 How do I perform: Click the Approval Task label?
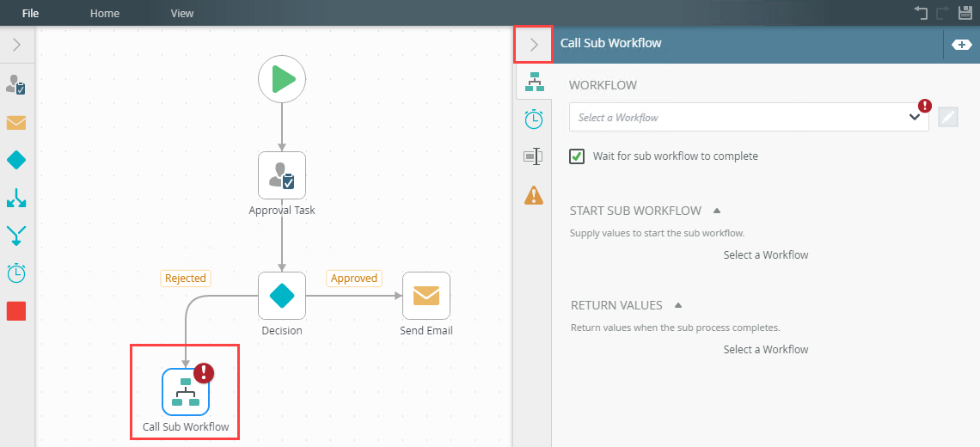coord(282,210)
